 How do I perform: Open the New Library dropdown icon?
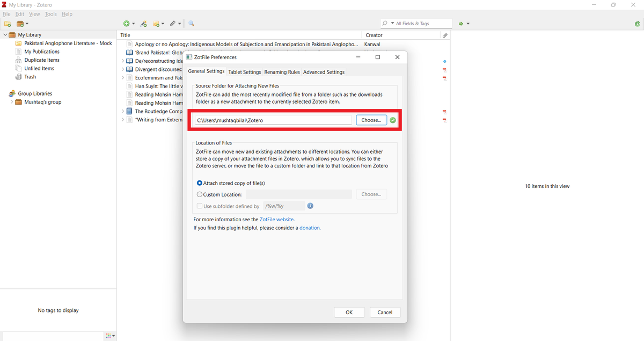click(x=23, y=24)
